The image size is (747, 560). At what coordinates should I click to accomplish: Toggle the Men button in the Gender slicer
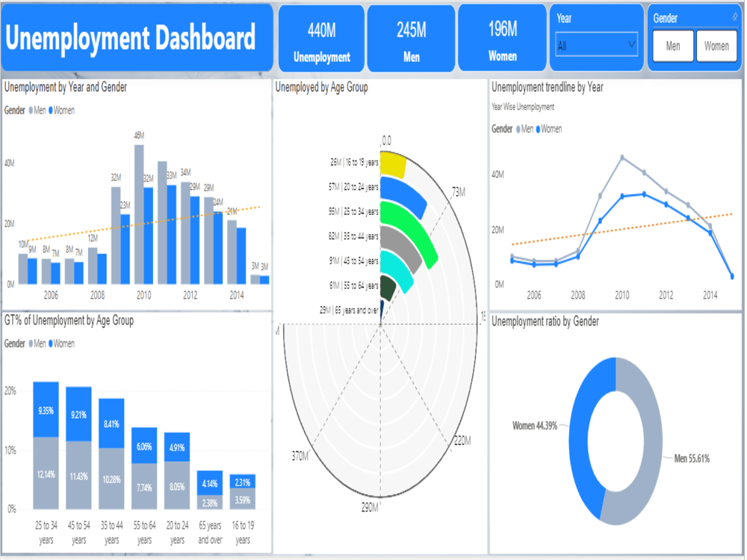tap(672, 46)
